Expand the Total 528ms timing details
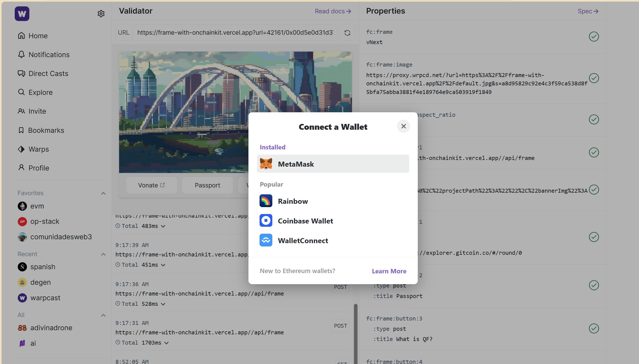 tap(163, 304)
